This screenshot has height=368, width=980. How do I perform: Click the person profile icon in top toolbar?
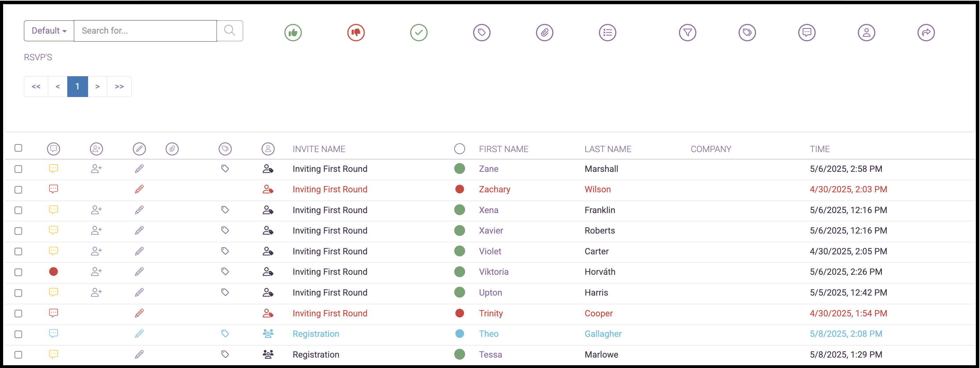point(866,32)
